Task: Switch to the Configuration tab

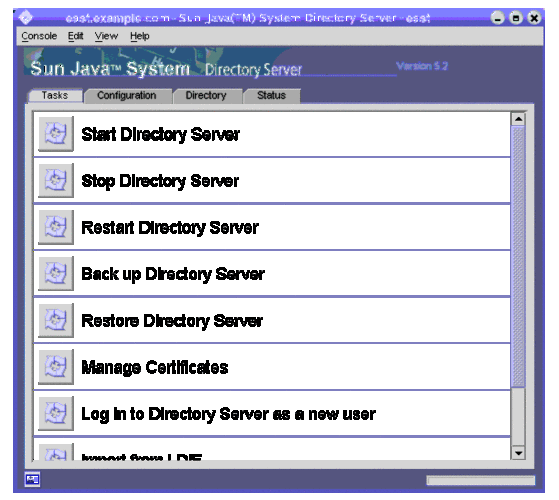Action: (x=127, y=96)
